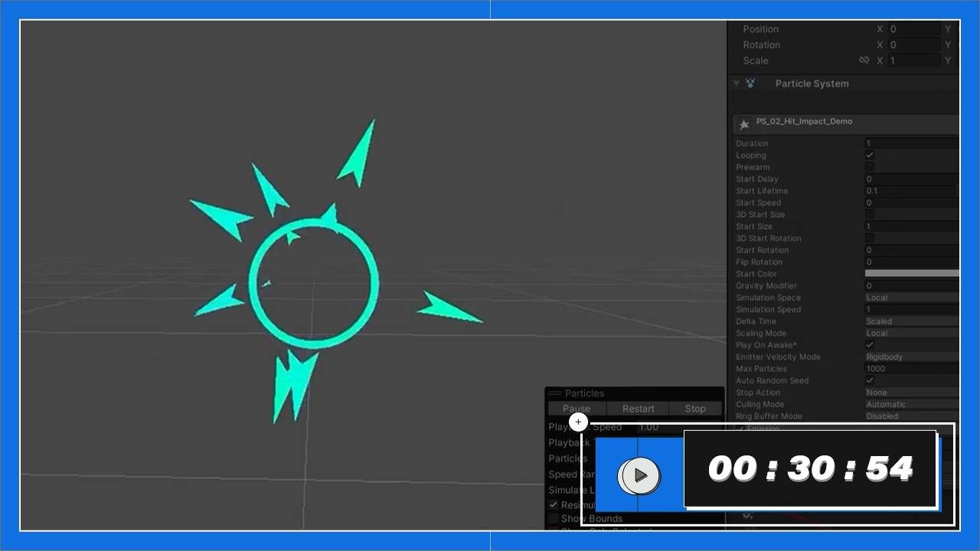Image resolution: width=980 pixels, height=551 pixels.
Task: Click the Start Delay value field
Action: pos(911,179)
